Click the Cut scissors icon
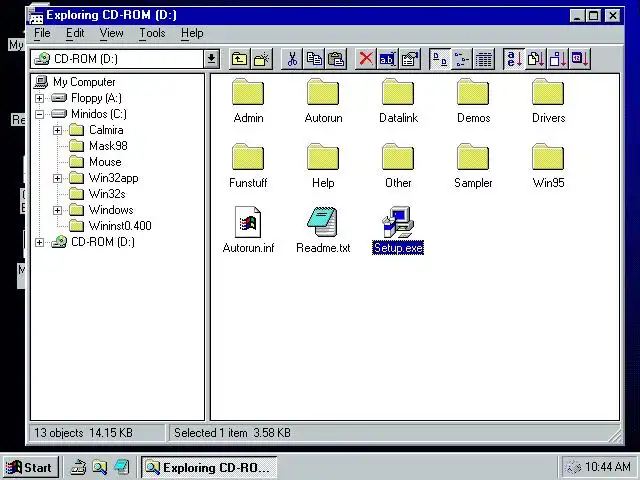Screen dimensions: 640x480 click(x=292, y=59)
